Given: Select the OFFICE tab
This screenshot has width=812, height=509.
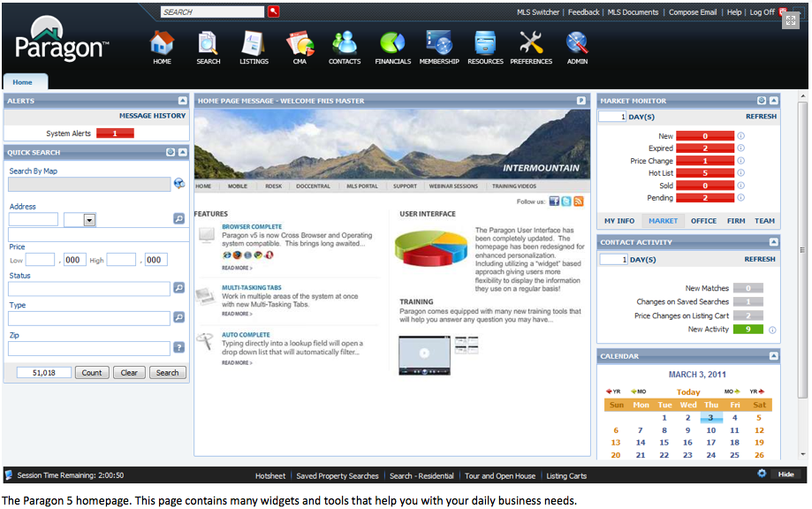Looking at the screenshot, I should pyautogui.click(x=703, y=221).
